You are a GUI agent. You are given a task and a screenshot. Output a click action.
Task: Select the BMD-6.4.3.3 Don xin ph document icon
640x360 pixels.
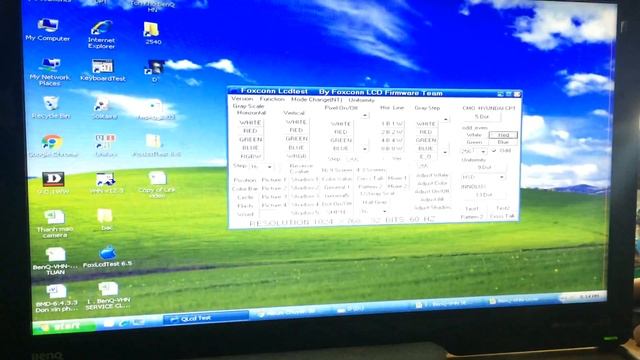(x=56, y=298)
